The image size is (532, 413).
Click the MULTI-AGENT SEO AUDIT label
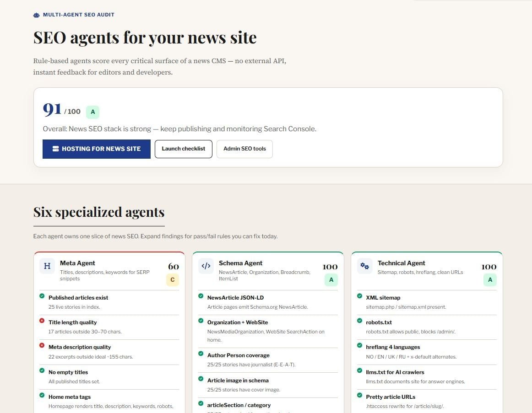point(79,15)
